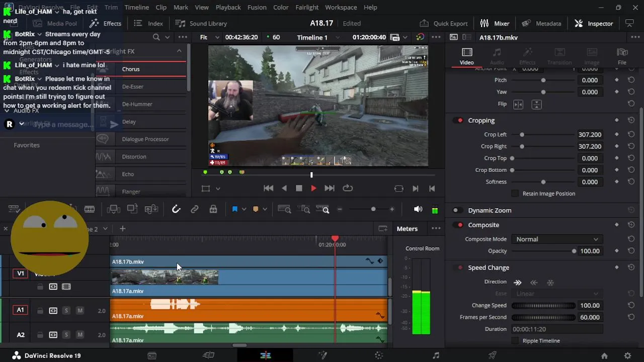Screen dimensions: 644x362
Task: Click the Quick Export button
Action: [x=444, y=23]
